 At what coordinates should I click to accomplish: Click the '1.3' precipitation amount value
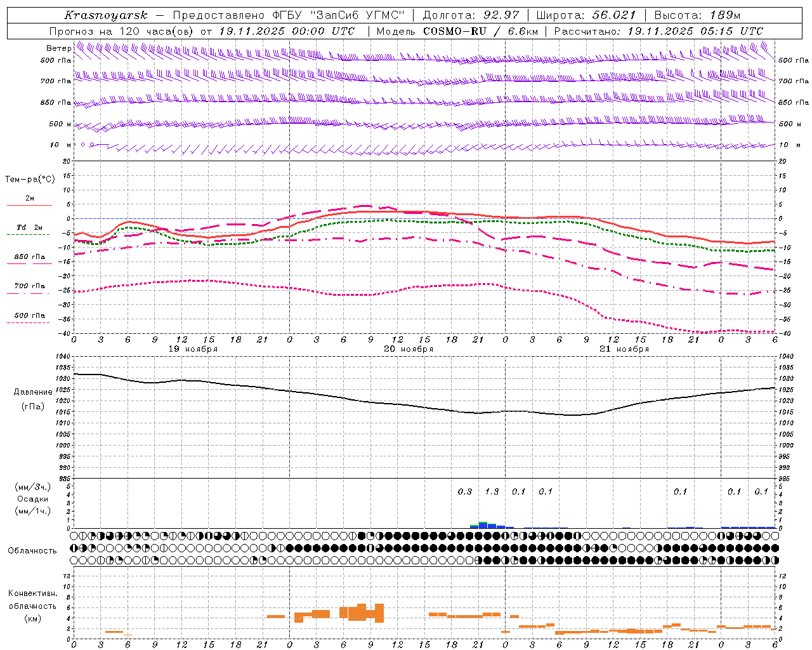492,492
